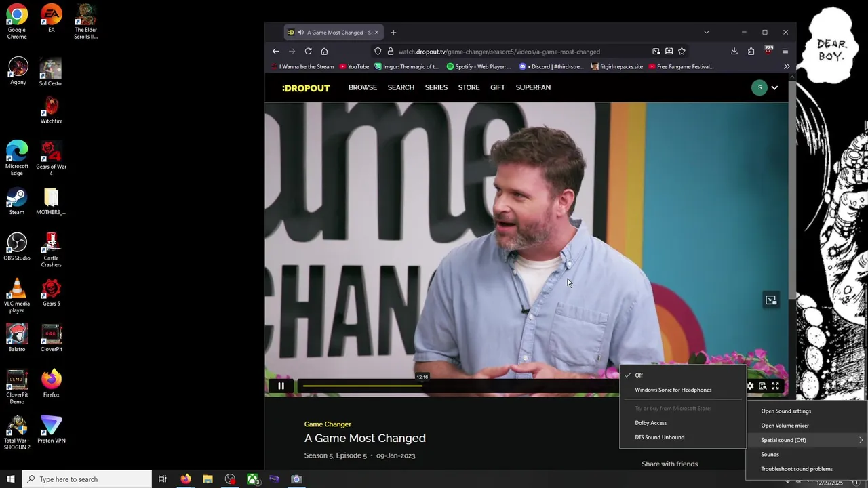Expand the account menu chevron
This screenshot has height=488, width=868.
coord(774,87)
